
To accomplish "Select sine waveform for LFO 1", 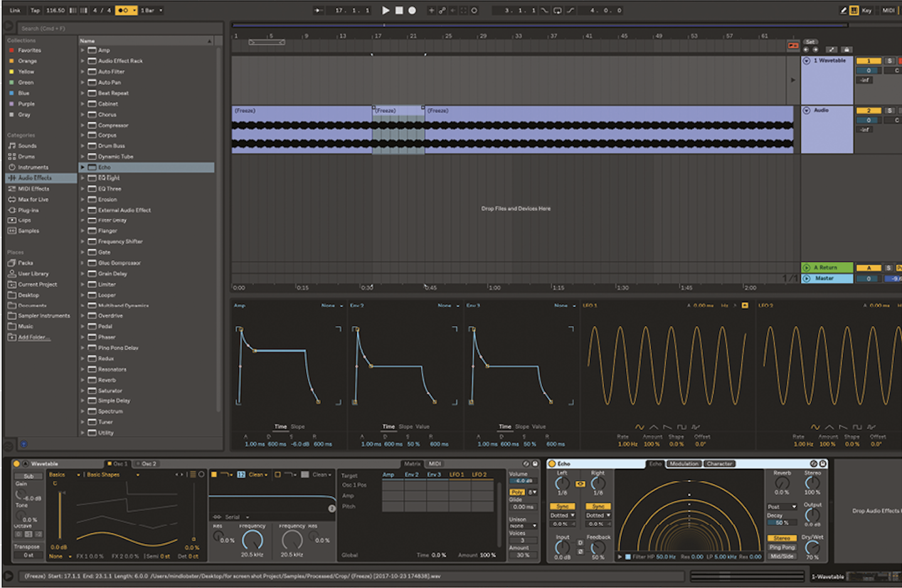I will (639, 427).
